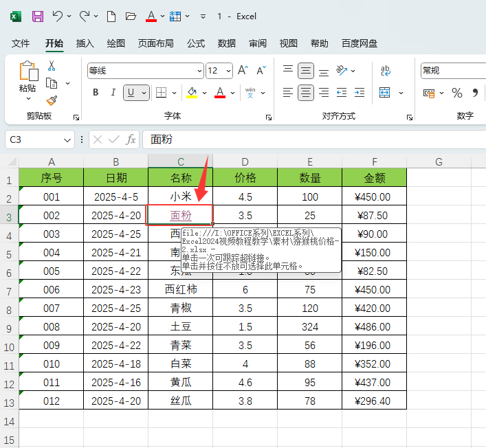Toggle center horizontal alignment
The height and width of the screenshot is (448, 486).
point(306,92)
